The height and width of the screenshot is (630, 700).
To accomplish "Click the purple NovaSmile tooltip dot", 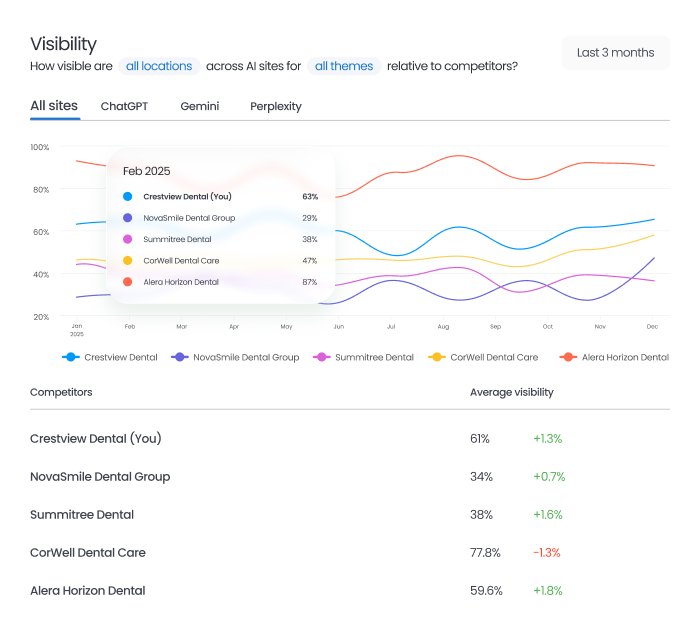I will 128,218.
